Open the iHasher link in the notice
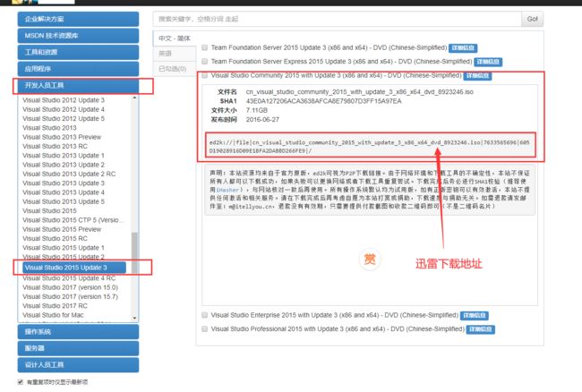The width and height of the screenshot is (582, 392). [x=228, y=190]
